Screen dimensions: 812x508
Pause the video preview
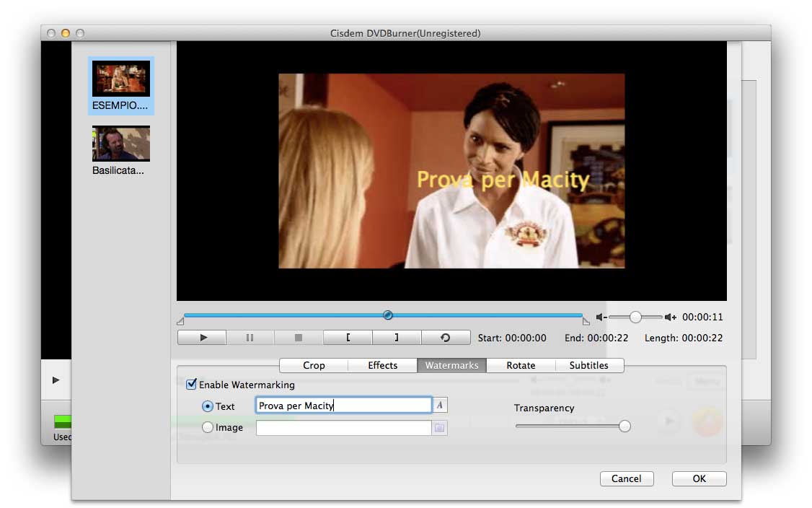pyautogui.click(x=250, y=338)
